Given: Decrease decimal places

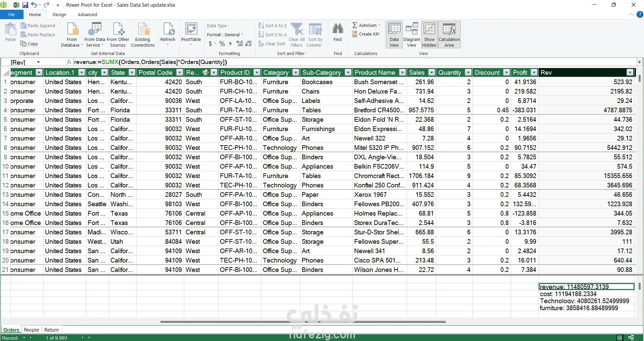Looking at the screenshot, I should [x=248, y=44].
